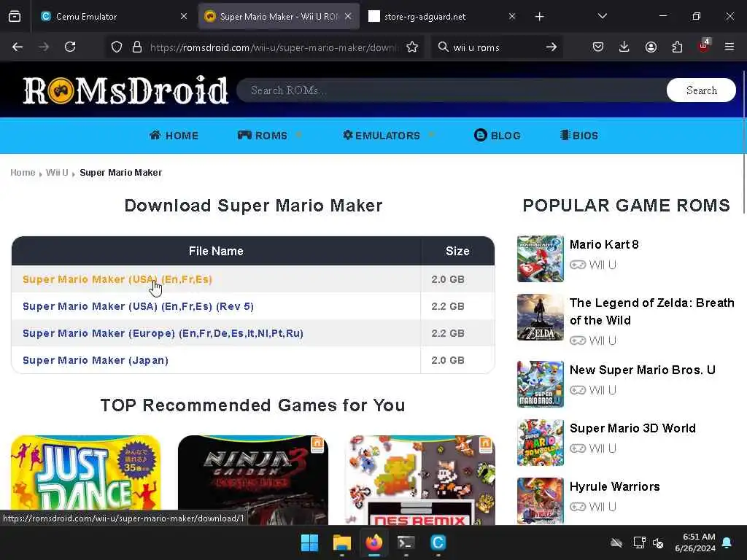747x560 pixels.
Task: Open the Windows Start menu
Action: [x=309, y=542]
